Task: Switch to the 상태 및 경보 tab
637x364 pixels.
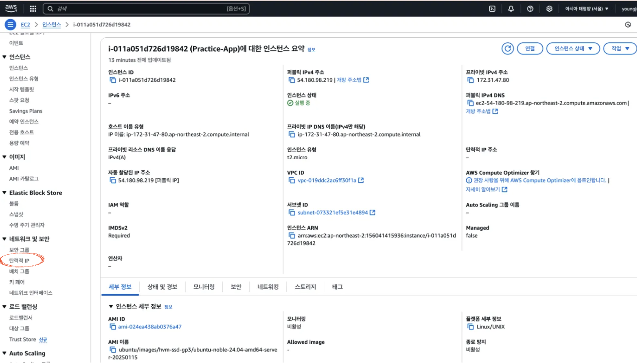Action: [162, 287]
